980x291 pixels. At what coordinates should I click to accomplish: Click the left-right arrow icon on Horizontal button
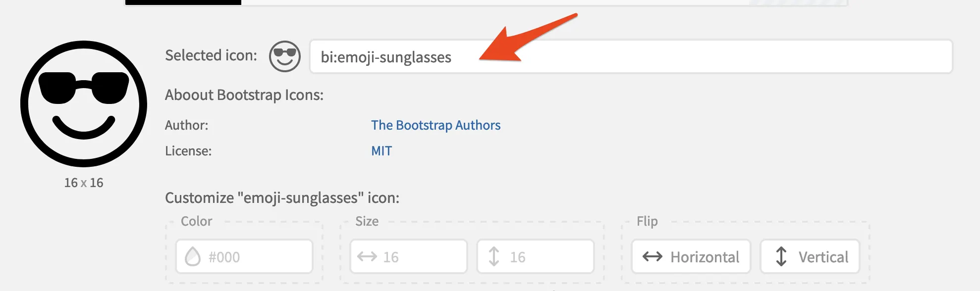coord(652,257)
